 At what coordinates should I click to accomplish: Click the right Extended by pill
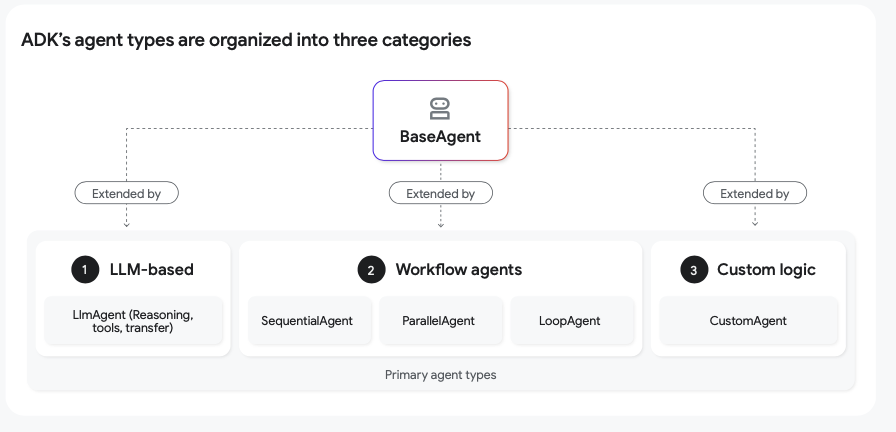click(x=755, y=193)
